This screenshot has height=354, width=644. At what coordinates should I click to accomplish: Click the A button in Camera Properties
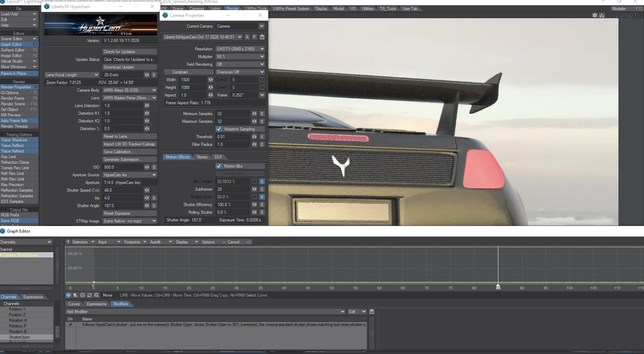coord(247,37)
